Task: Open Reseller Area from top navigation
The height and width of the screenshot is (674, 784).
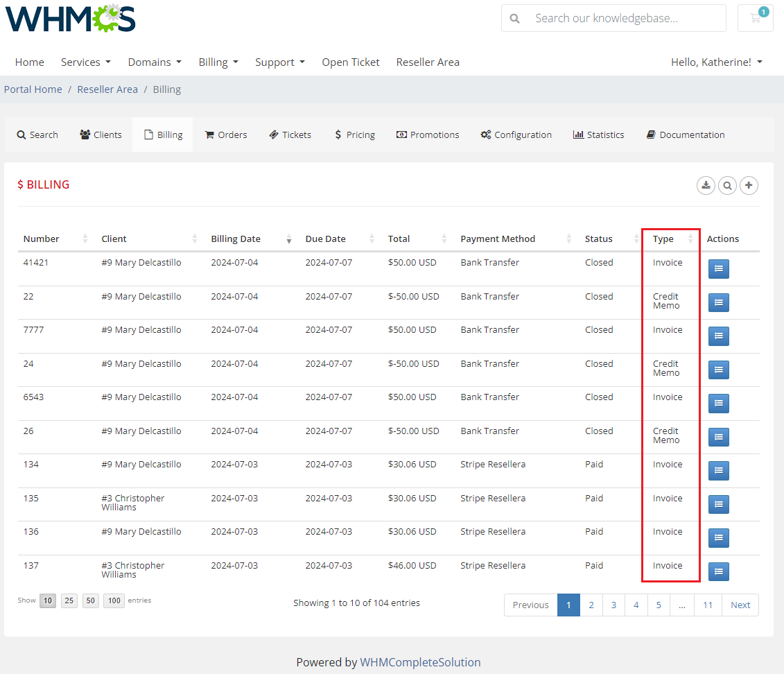Action: tap(428, 62)
